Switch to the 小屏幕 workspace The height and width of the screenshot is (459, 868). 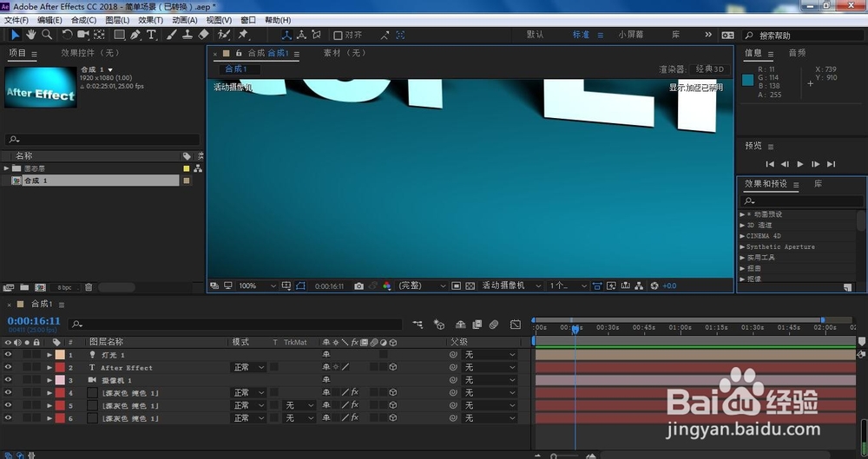pos(631,35)
